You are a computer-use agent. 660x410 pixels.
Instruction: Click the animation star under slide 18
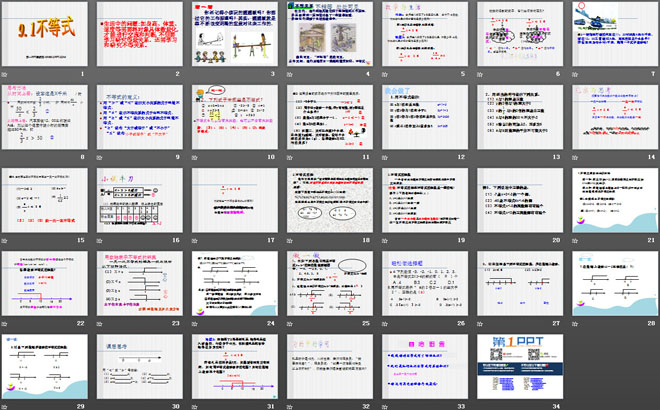pos(290,241)
